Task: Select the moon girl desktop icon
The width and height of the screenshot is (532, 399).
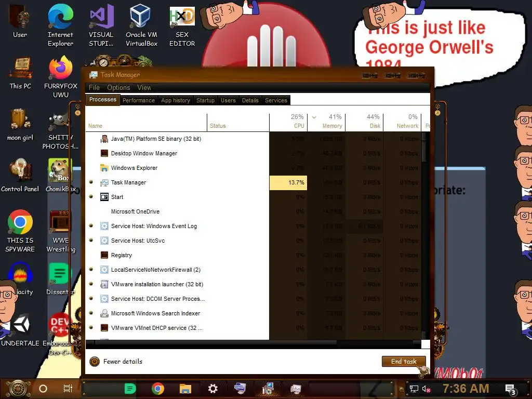Action: 20,124
